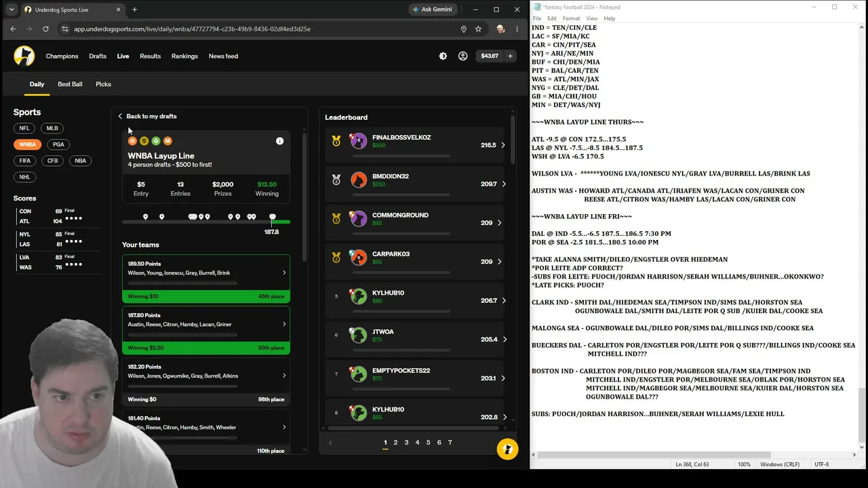Viewport: 868px width, 488px height.
Task: Click JTWOA's green avatar
Action: coord(358,335)
